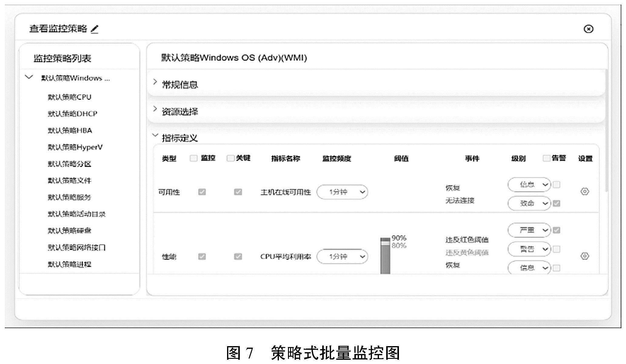Open the 信息 level dropdown for CPU 恢复 event
Image resolution: width=626 pixels, height=364 pixels.
(x=529, y=268)
